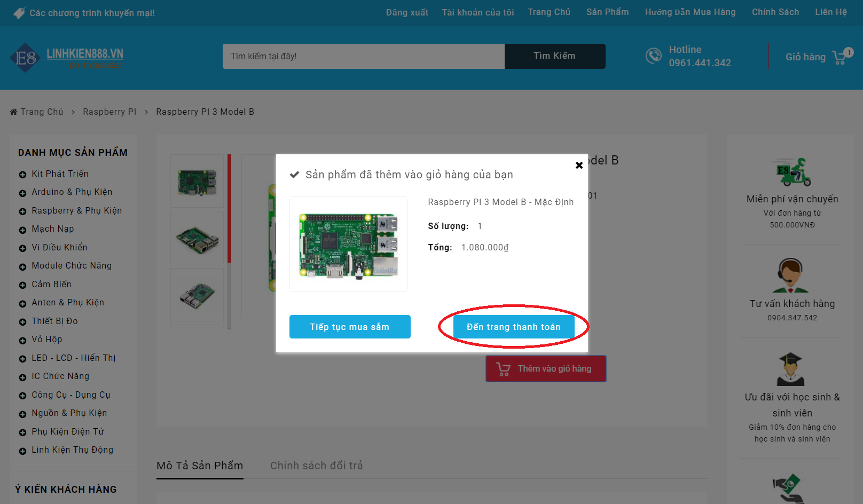Click the hotline phone icon

654,56
